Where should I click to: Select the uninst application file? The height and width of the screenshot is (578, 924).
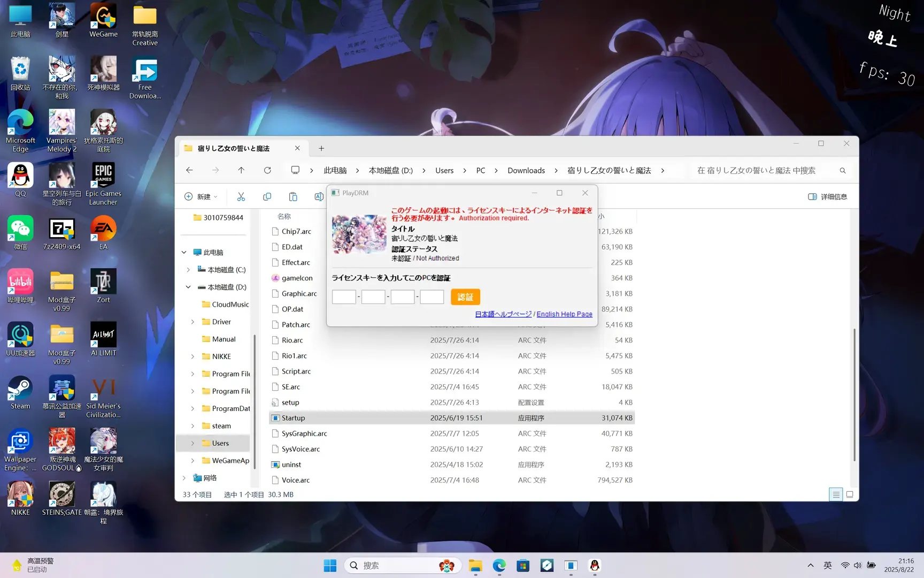[x=451, y=465]
